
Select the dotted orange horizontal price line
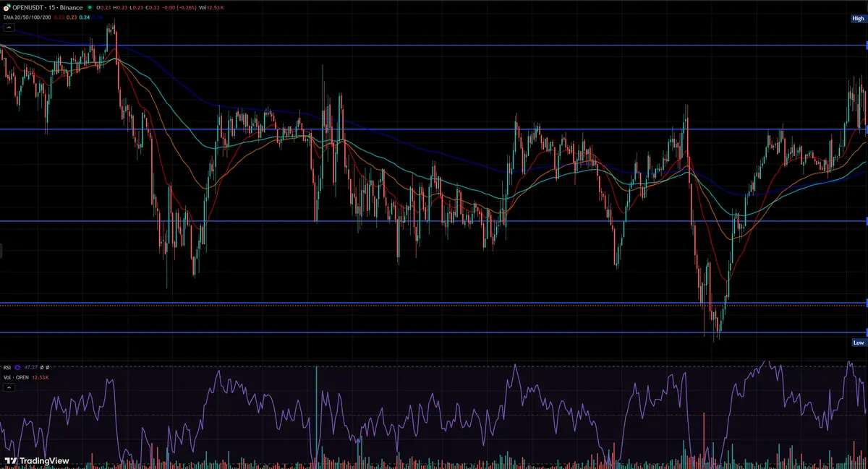[x=434, y=306]
